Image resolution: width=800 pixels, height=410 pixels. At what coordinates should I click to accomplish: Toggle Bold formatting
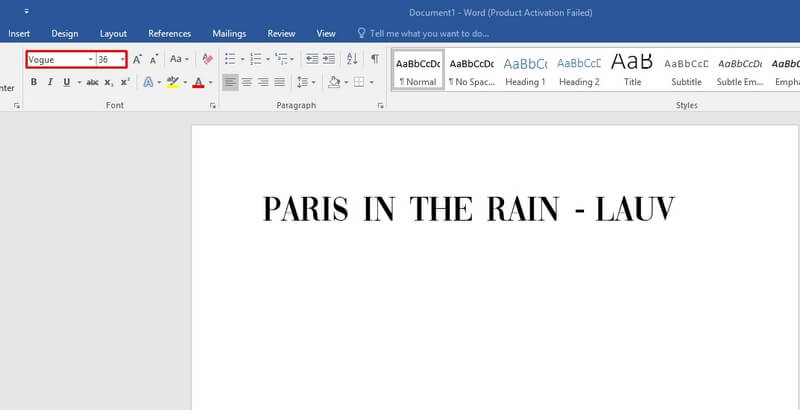pos(34,82)
